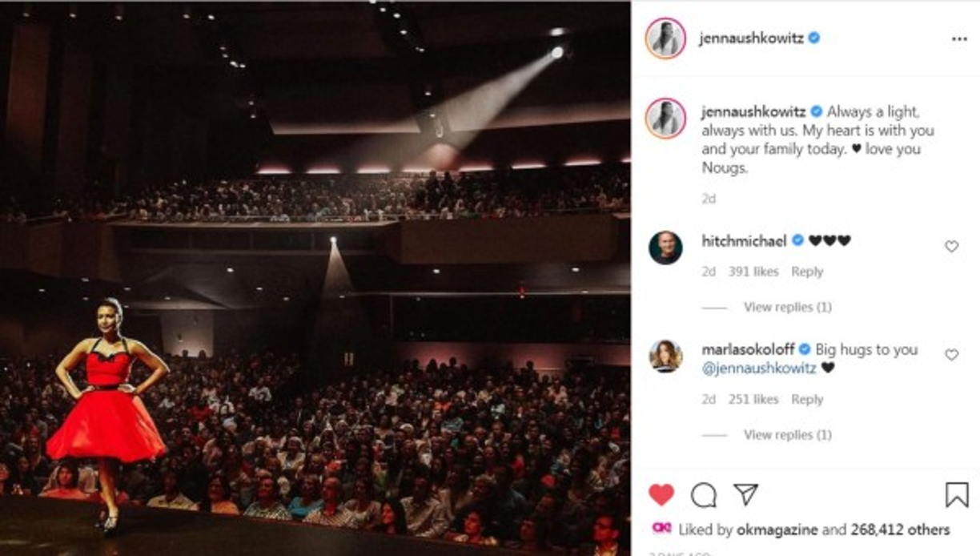View the 391 likes on hitchmichael's comment
This screenshot has width=980, height=556.
[x=753, y=272]
